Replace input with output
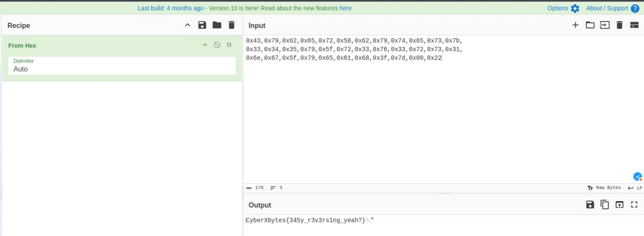The width and height of the screenshot is (644, 236). tap(619, 205)
